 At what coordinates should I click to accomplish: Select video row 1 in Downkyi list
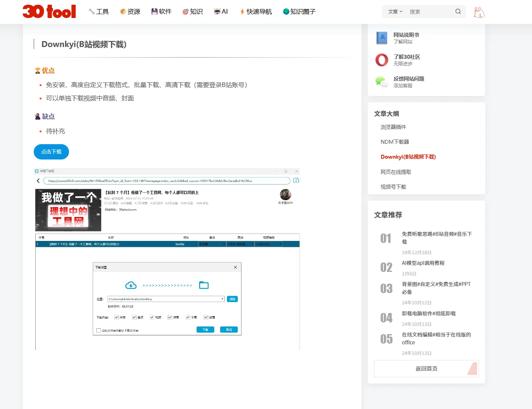[167, 244]
